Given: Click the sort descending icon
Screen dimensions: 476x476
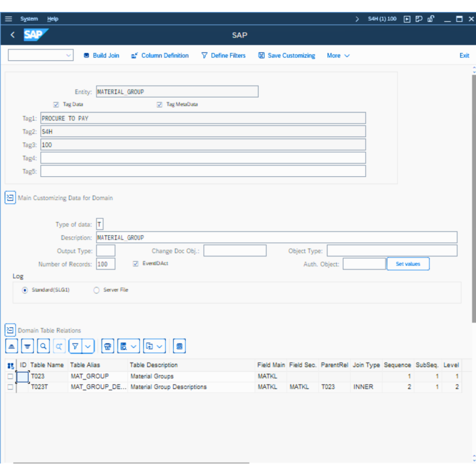Looking at the screenshot, I should [27, 346].
